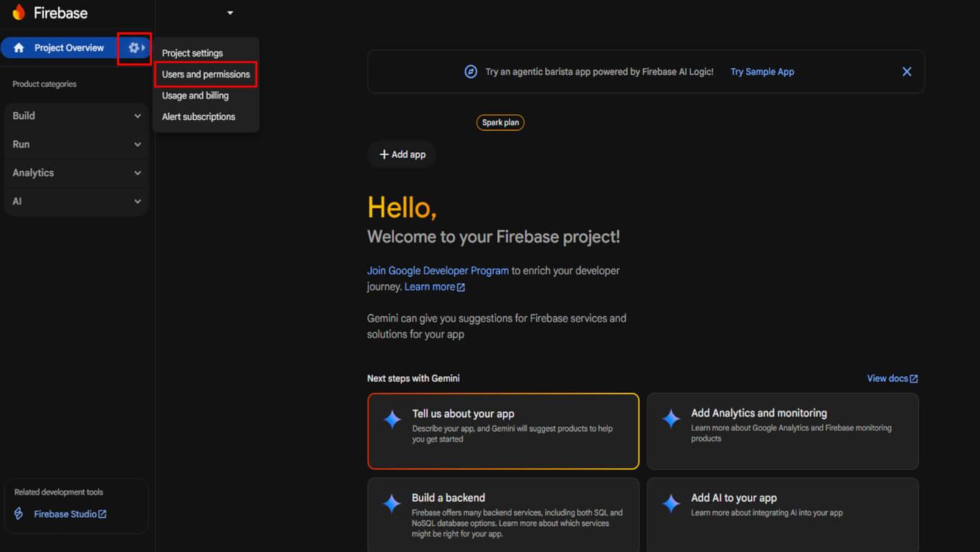Open the project settings gear icon
Viewport: 980px width, 552px height.
pyautogui.click(x=133, y=48)
